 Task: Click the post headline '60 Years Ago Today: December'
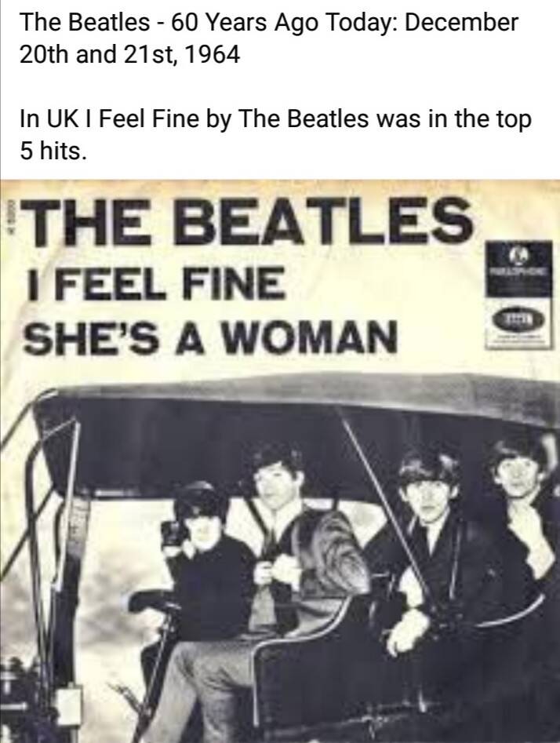tap(345, 22)
